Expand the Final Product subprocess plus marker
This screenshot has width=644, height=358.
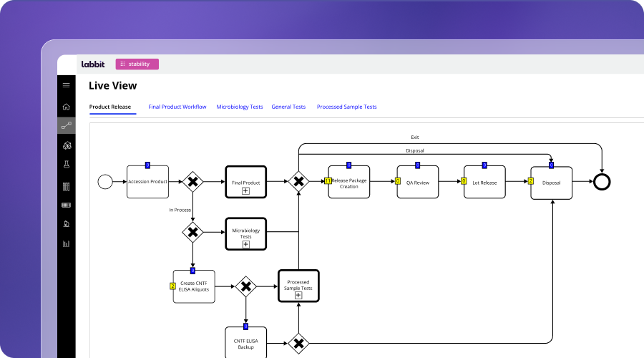coord(245,190)
